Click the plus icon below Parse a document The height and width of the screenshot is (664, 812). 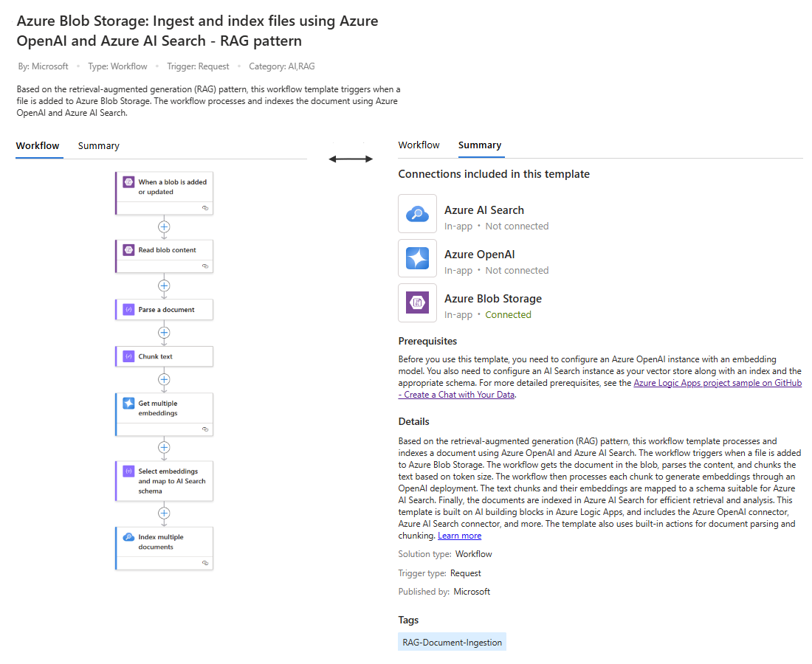[x=164, y=333]
